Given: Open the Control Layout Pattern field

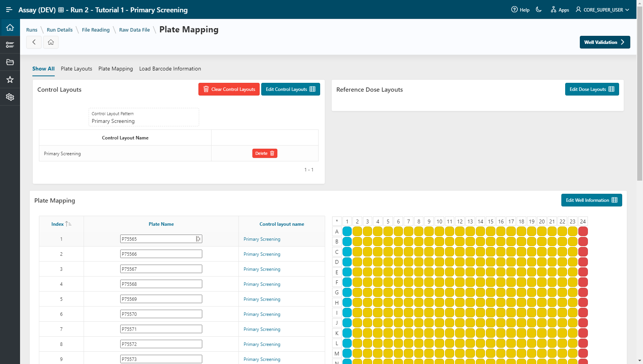Looking at the screenshot, I should (144, 117).
